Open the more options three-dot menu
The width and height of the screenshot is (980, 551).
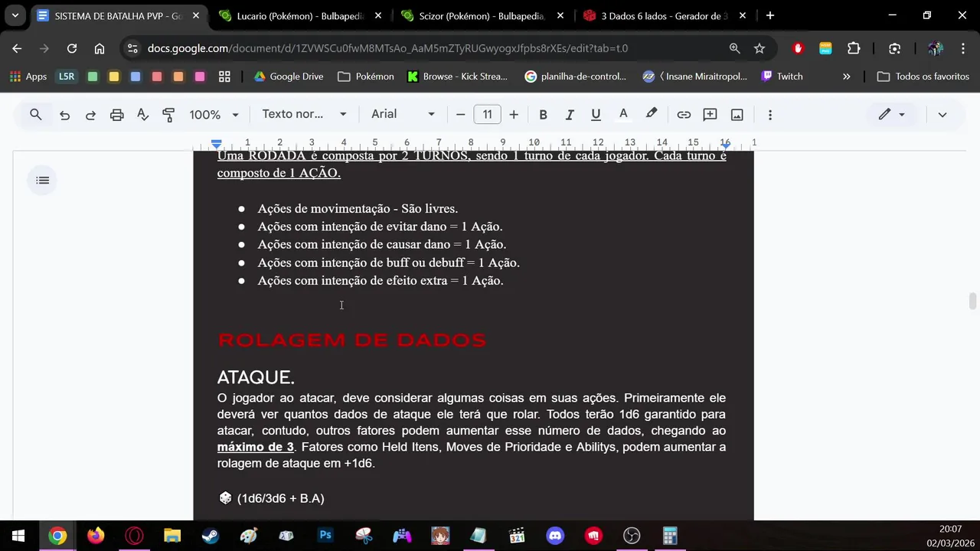click(769, 115)
